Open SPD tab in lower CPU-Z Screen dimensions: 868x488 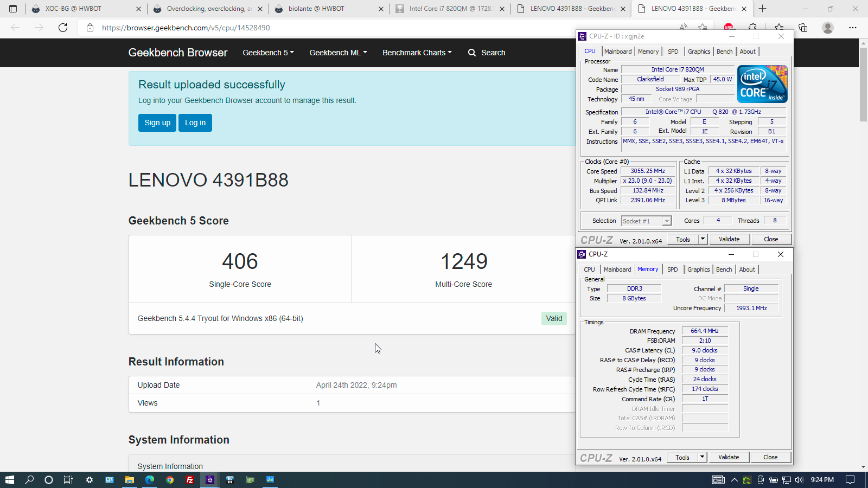click(x=673, y=269)
